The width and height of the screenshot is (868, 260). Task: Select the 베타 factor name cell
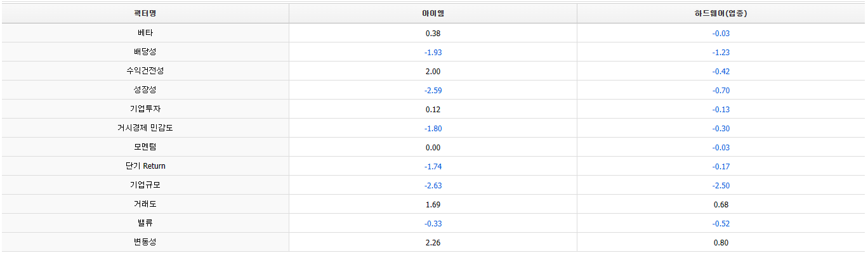(145, 33)
